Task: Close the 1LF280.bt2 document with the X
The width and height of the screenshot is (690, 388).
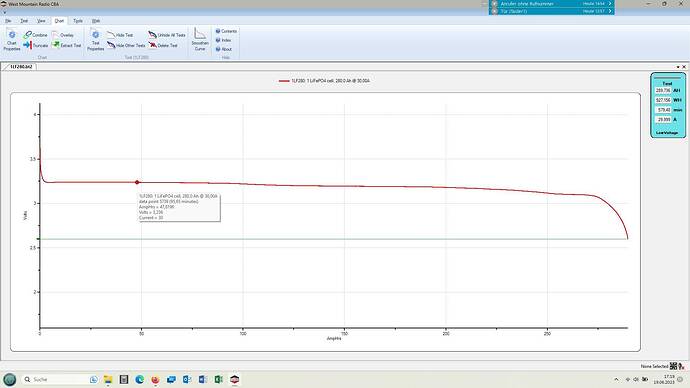Action: pyautogui.click(x=684, y=67)
